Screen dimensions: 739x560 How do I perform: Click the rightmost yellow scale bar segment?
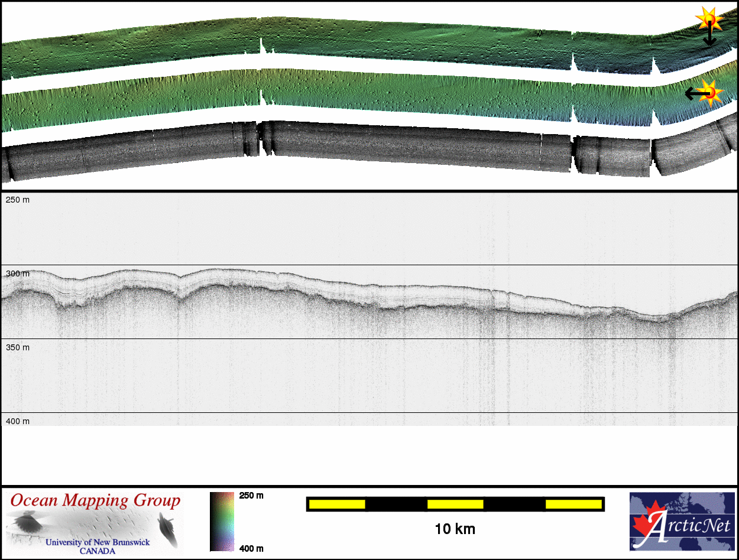point(573,504)
